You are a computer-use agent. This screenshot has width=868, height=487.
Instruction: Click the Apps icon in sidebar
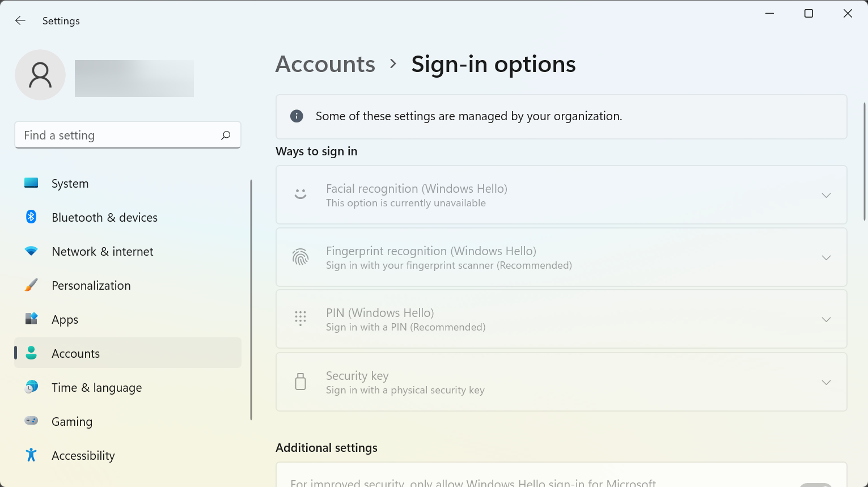coord(31,319)
